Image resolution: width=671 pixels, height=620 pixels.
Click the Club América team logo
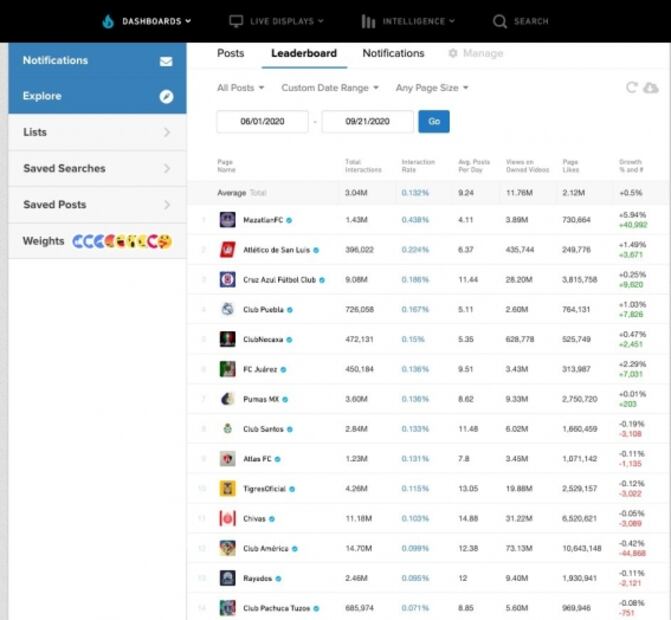click(227, 549)
